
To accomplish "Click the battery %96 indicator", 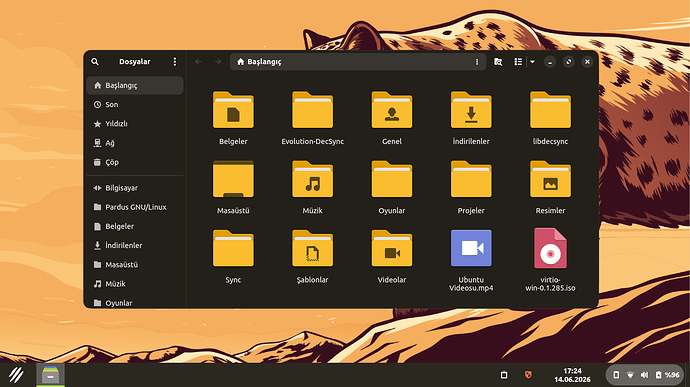I will (668, 375).
